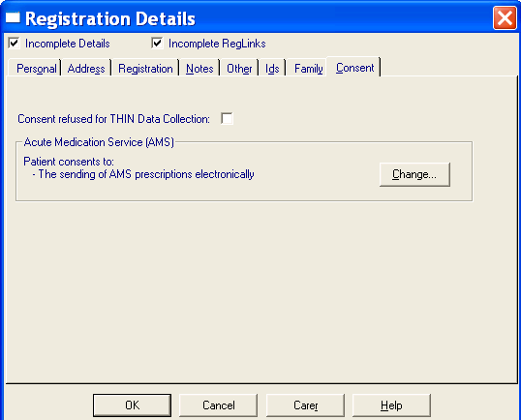
Task: Uncheck the Incomplete Details checkbox
Action: click(14, 44)
